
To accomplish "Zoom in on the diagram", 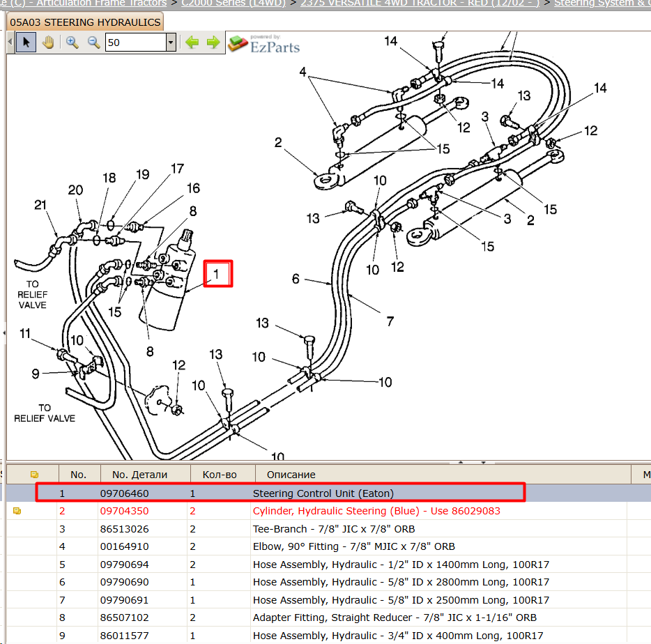I will pyautogui.click(x=72, y=43).
